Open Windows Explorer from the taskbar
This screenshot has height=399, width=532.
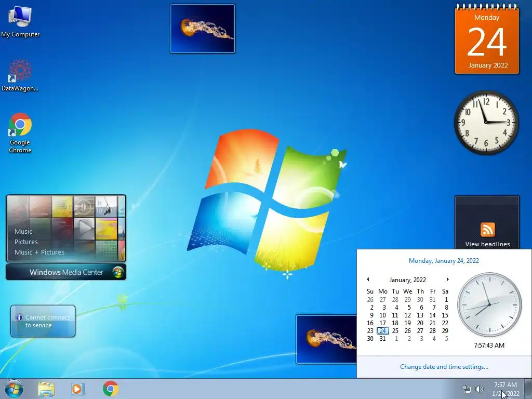point(46,389)
